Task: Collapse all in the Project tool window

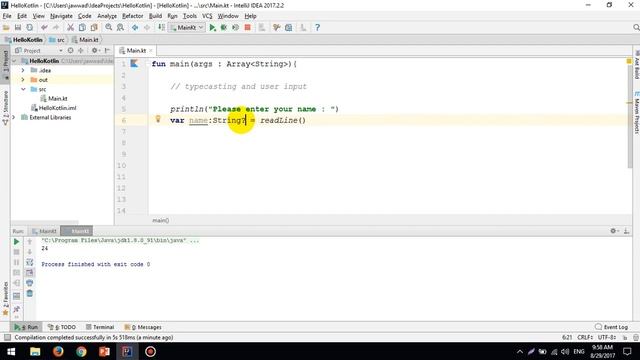Action: tap(81, 51)
